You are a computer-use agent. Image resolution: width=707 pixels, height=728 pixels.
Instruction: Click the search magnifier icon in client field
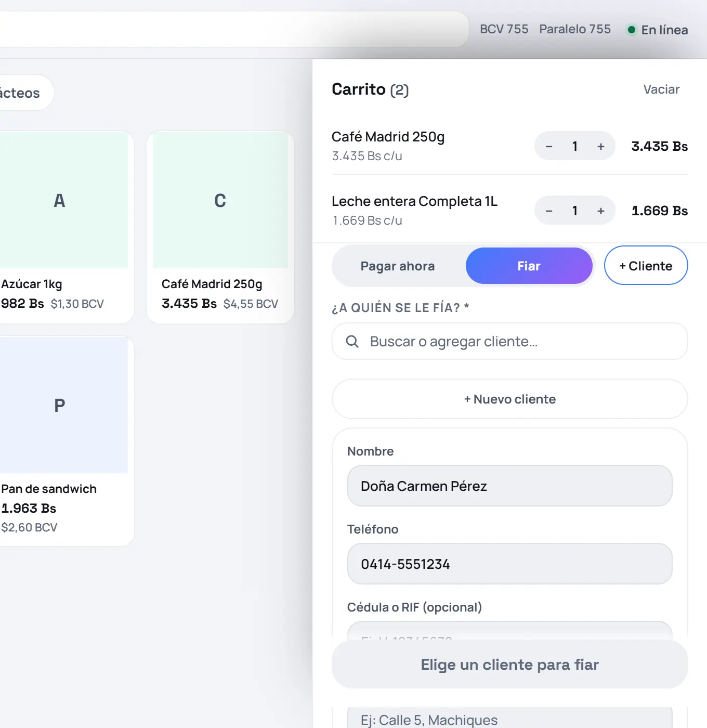click(x=352, y=341)
